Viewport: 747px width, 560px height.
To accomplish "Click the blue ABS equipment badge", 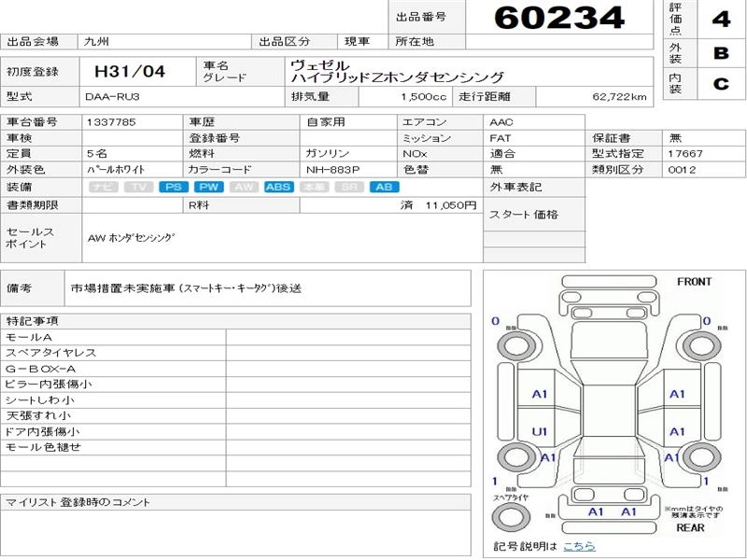I will pos(278,188).
